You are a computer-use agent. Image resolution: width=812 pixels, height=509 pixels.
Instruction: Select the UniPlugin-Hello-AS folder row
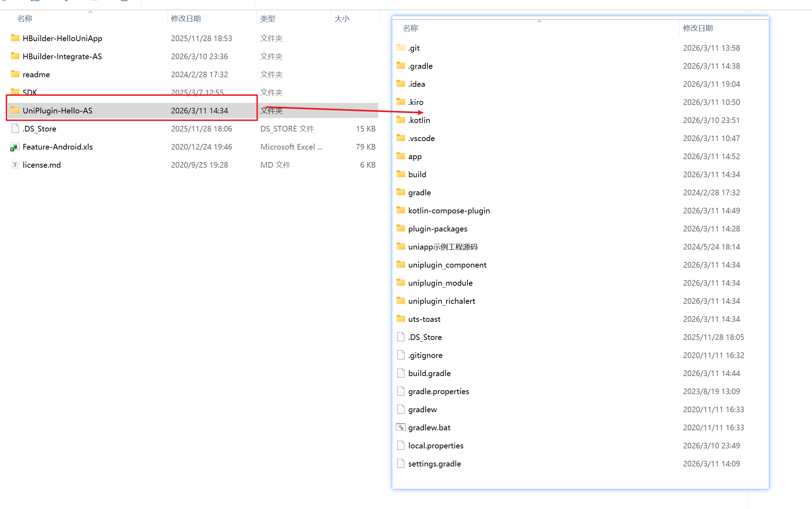(57, 111)
